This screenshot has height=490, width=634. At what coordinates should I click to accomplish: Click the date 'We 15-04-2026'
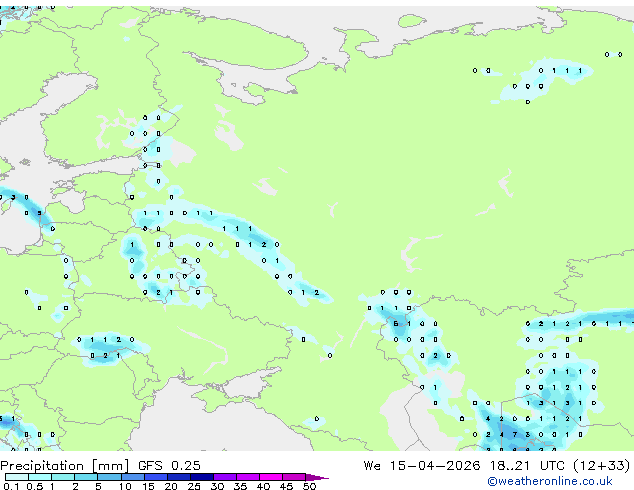[422, 466]
